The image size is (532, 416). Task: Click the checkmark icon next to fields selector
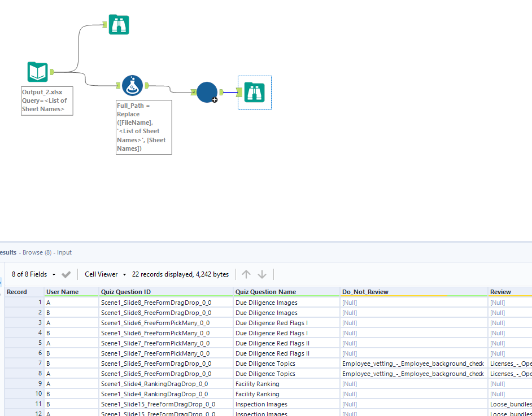pyautogui.click(x=66, y=274)
